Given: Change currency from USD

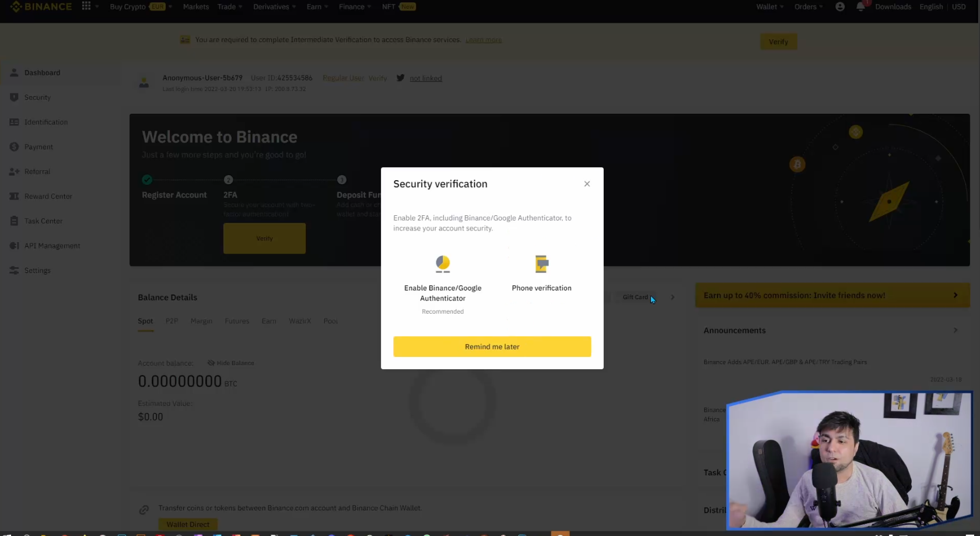Looking at the screenshot, I should coord(959,7).
